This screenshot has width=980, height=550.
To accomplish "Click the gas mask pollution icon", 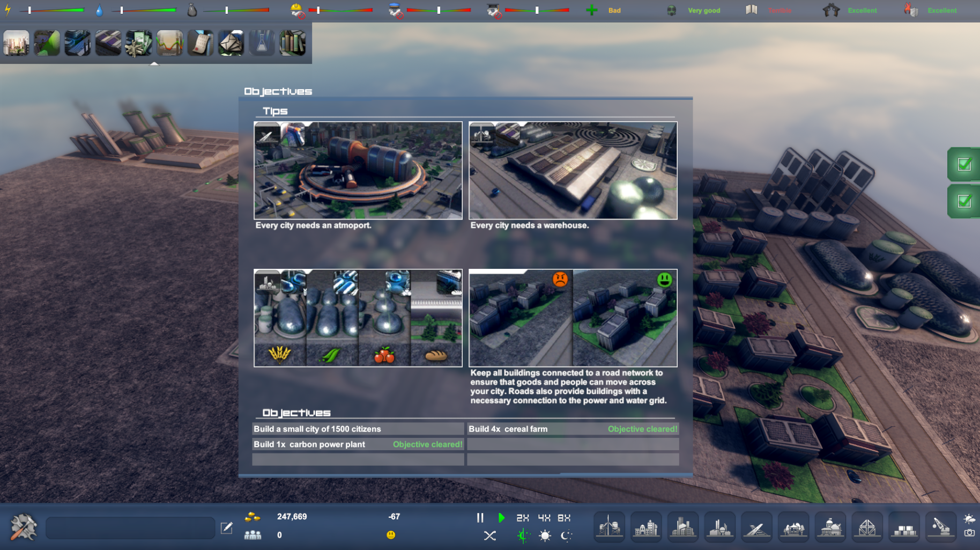I will [671, 10].
